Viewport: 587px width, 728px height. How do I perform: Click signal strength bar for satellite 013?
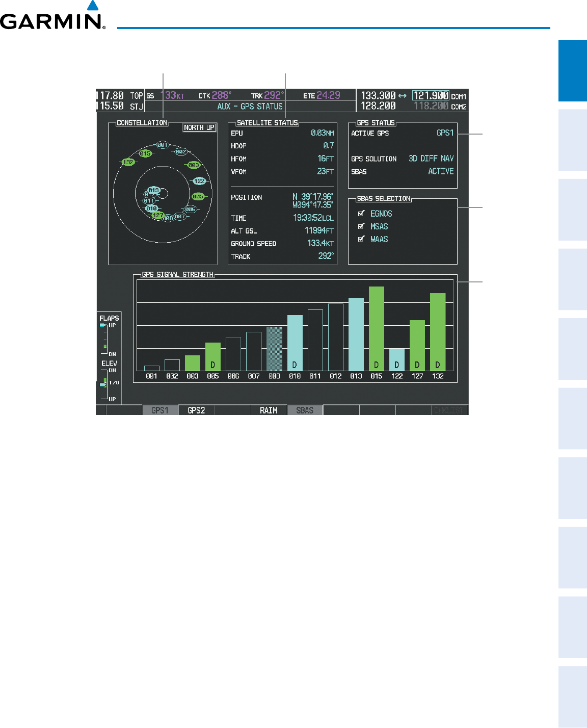point(356,334)
